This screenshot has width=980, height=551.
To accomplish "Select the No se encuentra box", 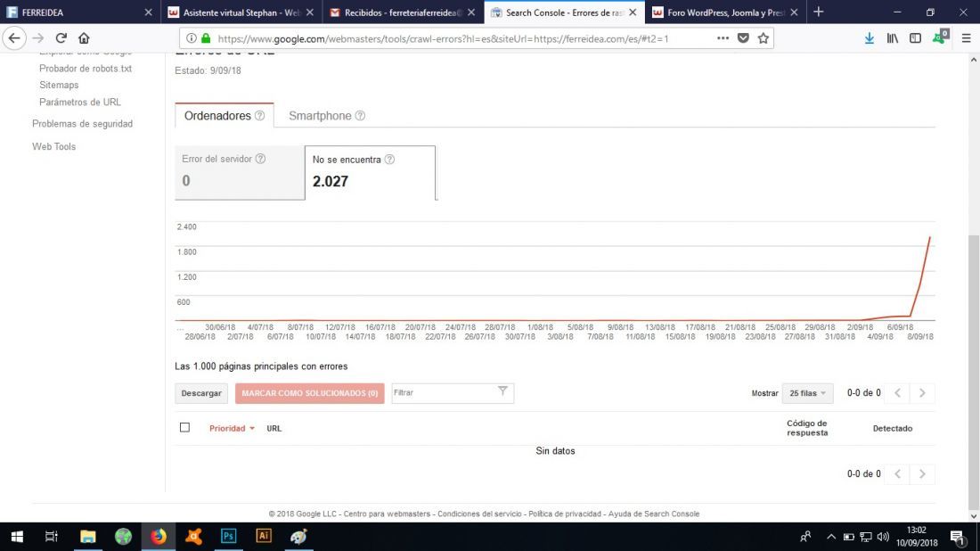I will pyautogui.click(x=370, y=173).
